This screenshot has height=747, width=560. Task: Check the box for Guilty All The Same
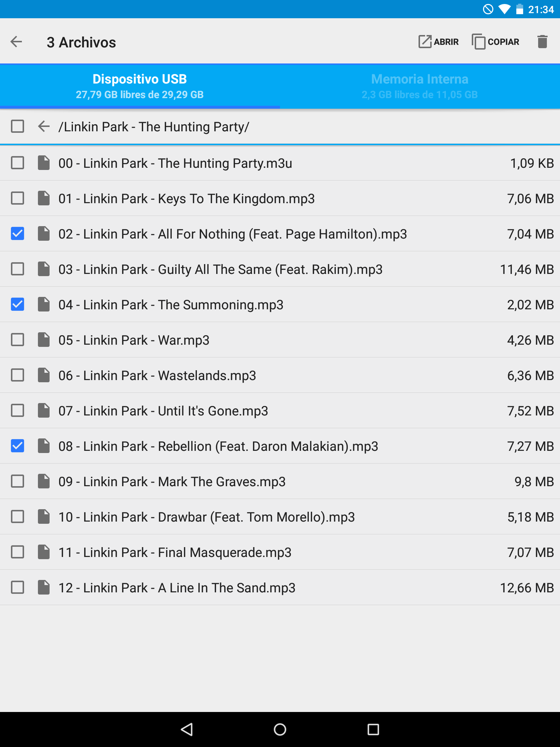(17, 269)
